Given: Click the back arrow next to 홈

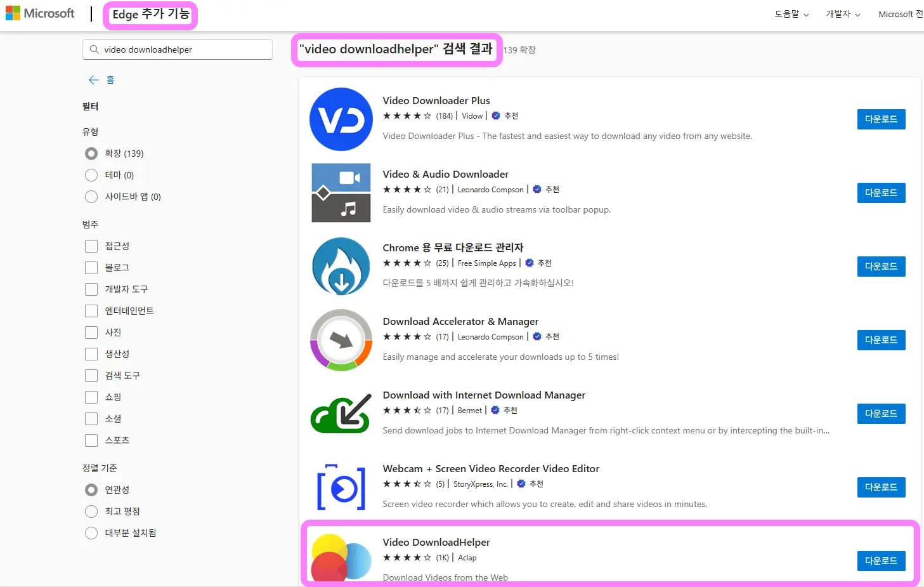Looking at the screenshot, I should (x=94, y=80).
